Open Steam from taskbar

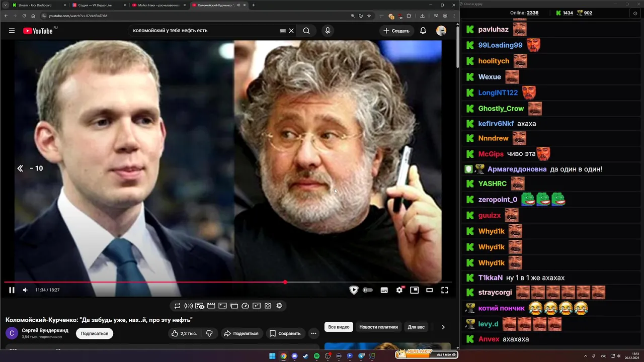(x=305, y=356)
